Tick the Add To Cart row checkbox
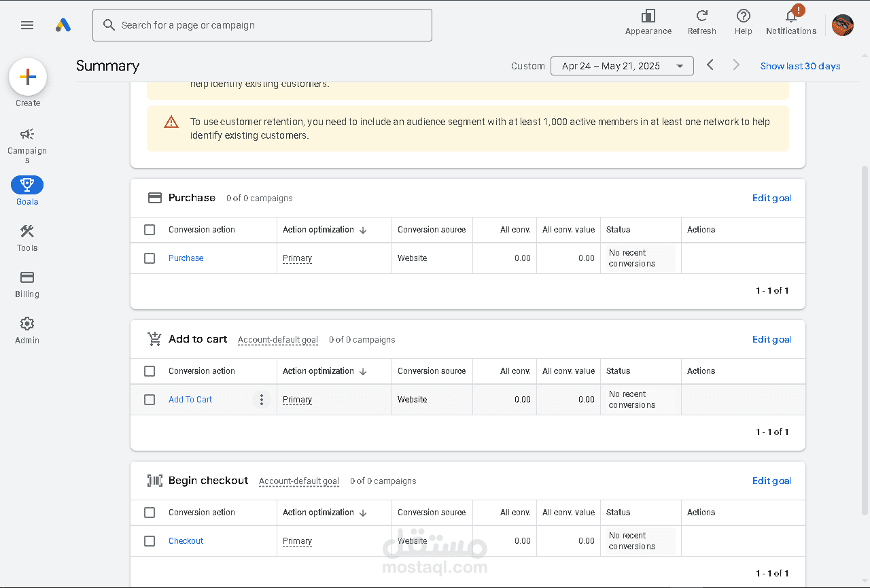The width and height of the screenshot is (870, 588). point(150,400)
